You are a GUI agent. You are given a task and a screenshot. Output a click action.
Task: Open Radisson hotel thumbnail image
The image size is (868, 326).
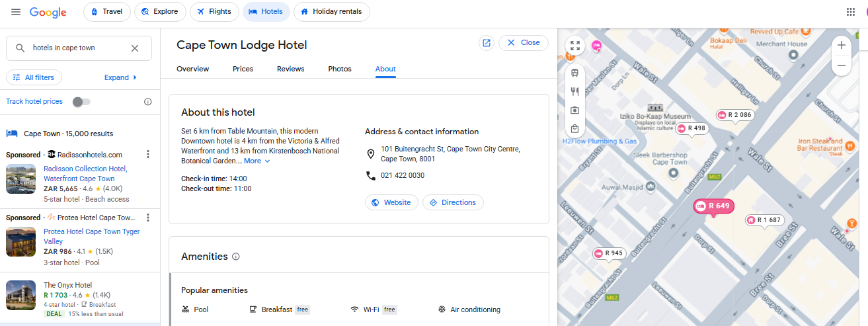21,179
